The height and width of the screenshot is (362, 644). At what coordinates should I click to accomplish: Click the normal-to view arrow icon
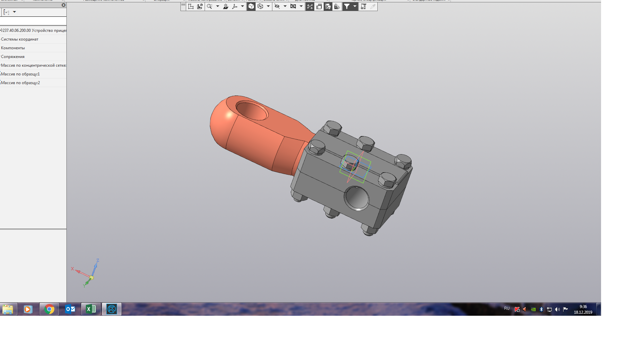point(226,6)
